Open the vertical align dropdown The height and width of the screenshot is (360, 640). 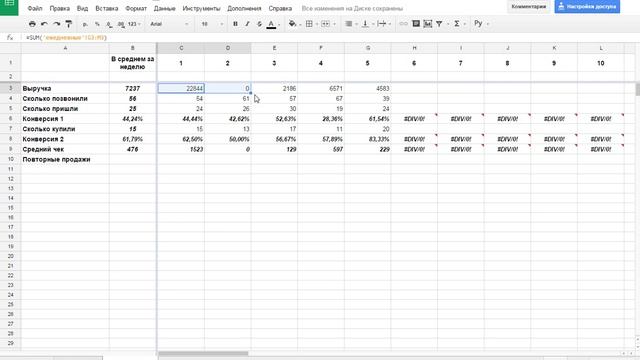[367, 24]
